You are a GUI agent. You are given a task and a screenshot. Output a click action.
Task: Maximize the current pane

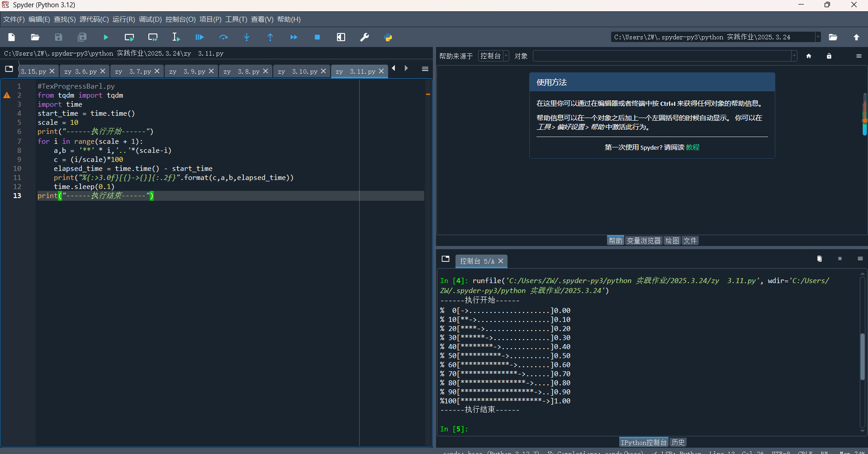[341, 37]
